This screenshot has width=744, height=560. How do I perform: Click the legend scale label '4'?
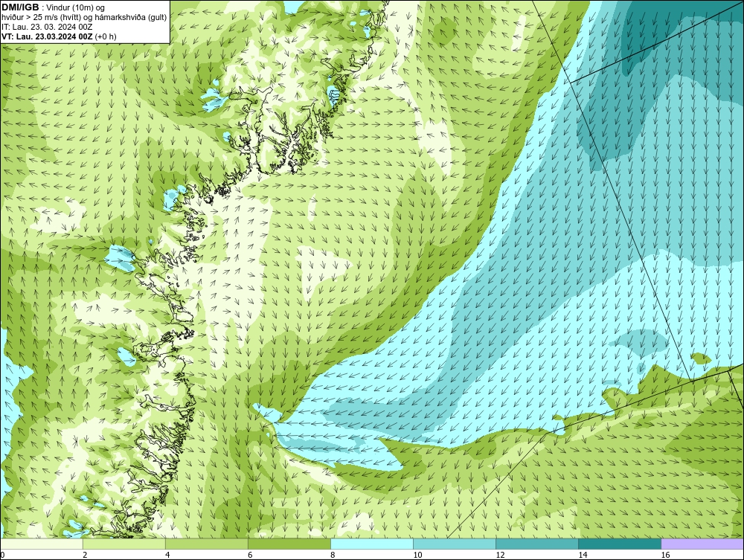167,555
